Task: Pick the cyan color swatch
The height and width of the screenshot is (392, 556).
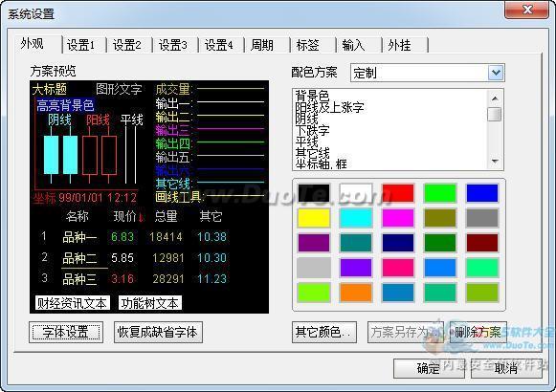Action: tap(356, 218)
